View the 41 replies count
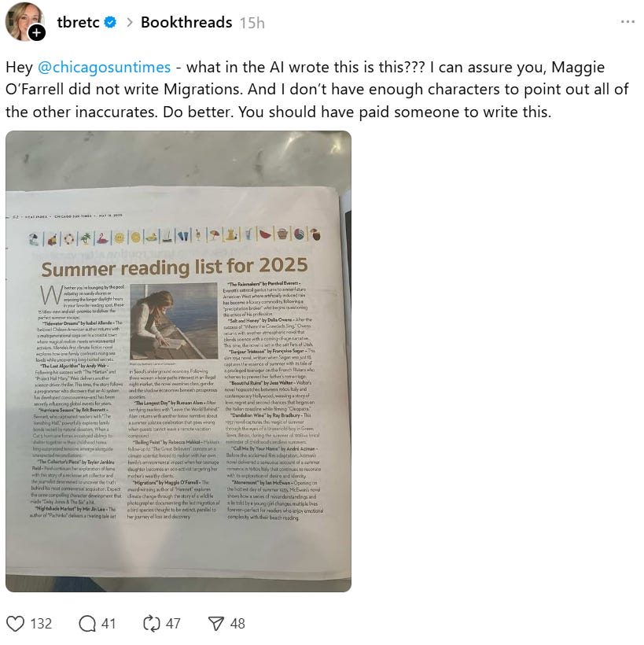644x645 pixels. tap(109, 624)
